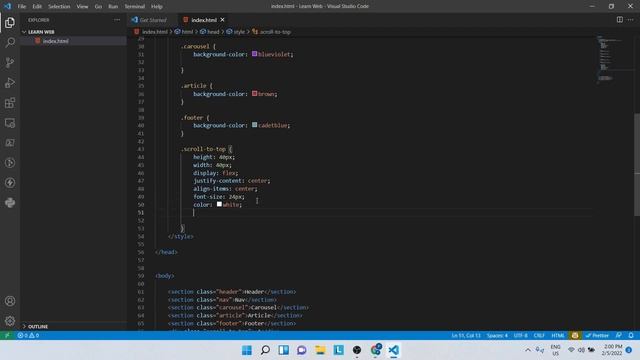Place cursor on the .scroll-to-top selector line

[207, 149]
